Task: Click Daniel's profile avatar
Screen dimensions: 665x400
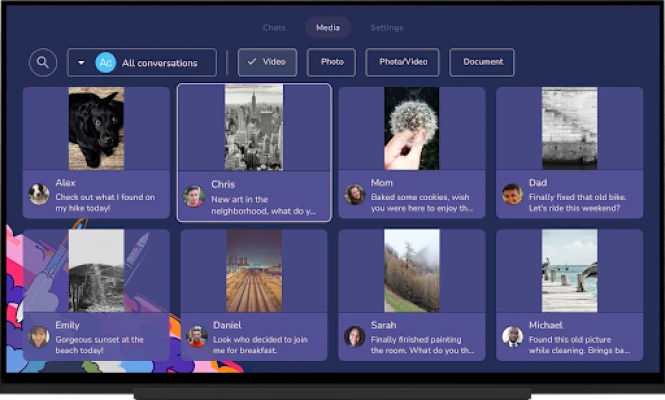Action: point(197,337)
